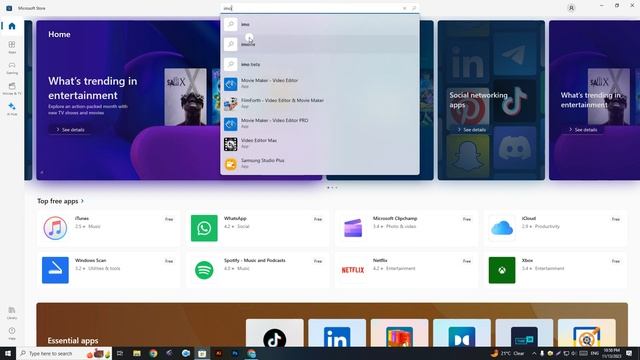Show hidden system tray icons chevron
This screenshot has height=360, width=640.
click(x=534, y=353)
